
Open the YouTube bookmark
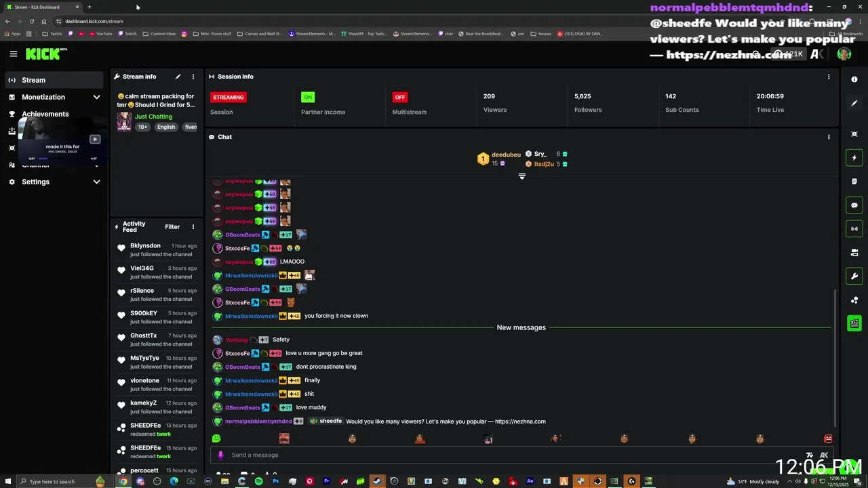(101, 33)
